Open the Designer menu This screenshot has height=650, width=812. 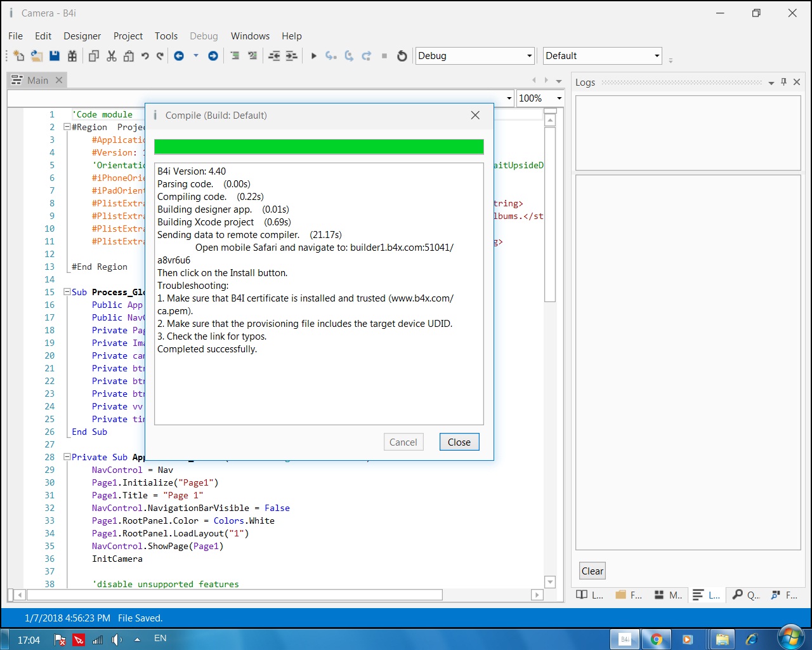pos(82,36)
